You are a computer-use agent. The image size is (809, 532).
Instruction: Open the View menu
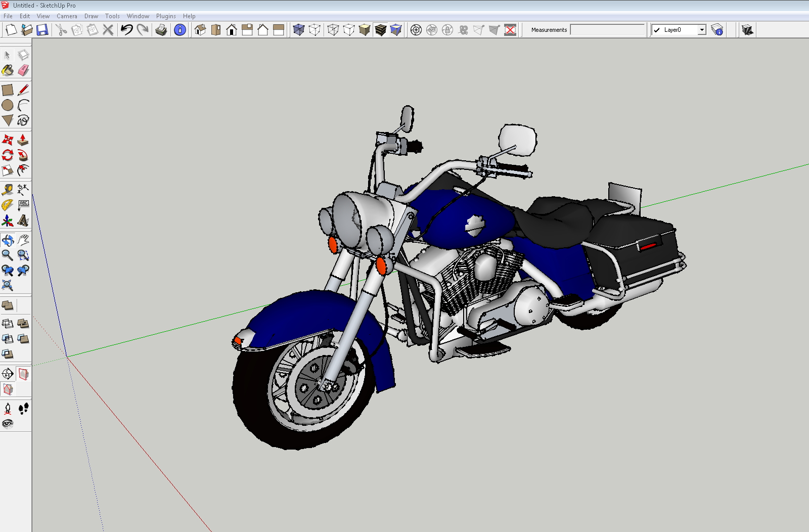click(43, 16)
